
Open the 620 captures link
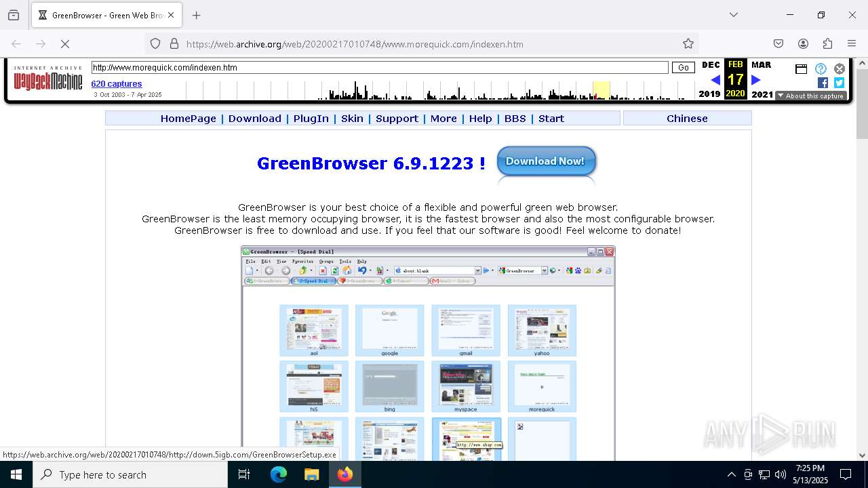click(117, 84)
